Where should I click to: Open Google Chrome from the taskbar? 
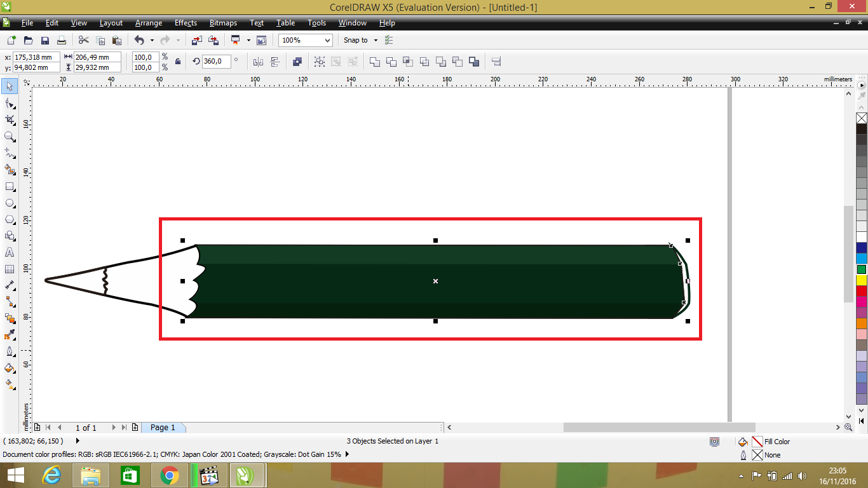pyautogui.click(x=170, y=475)
